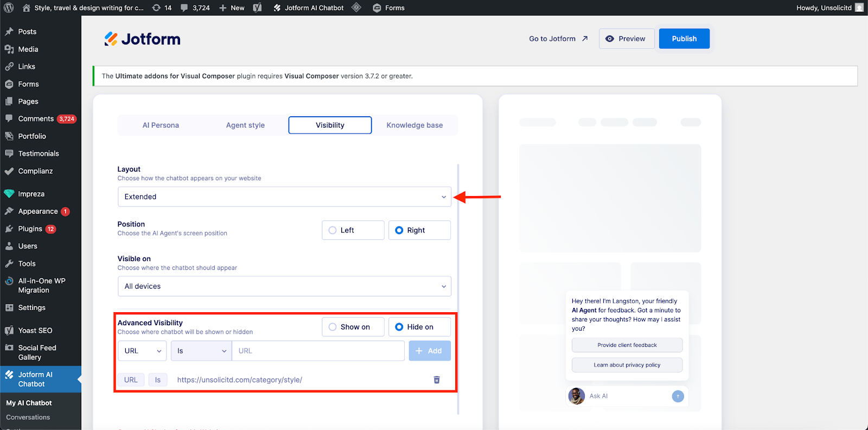
Task: Click the URL text input field
Action: [318, 351]
